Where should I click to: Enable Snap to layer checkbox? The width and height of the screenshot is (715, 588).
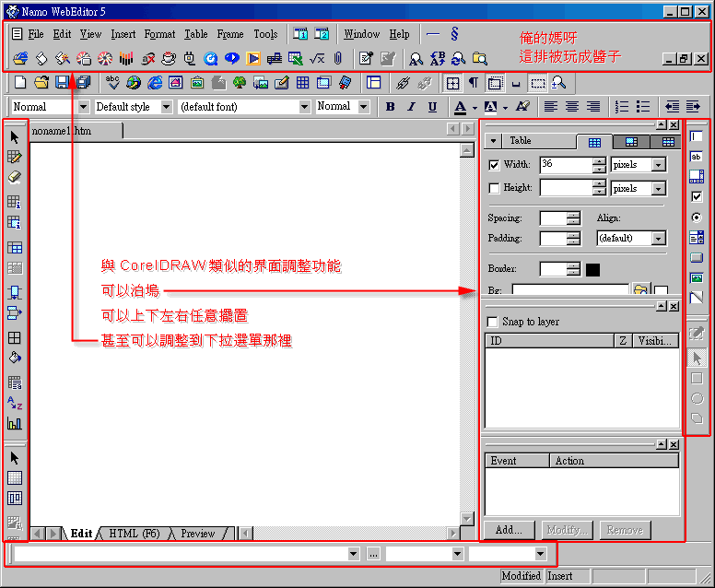492,322
